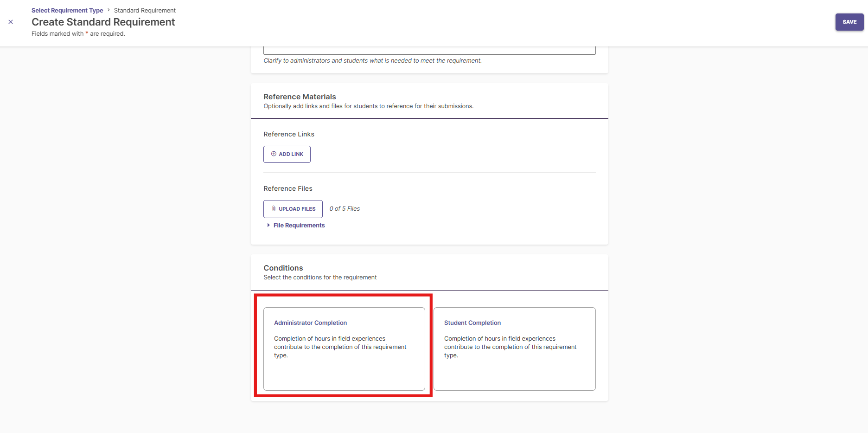Click the Reference Links label
868x433 pixels.
289,134
